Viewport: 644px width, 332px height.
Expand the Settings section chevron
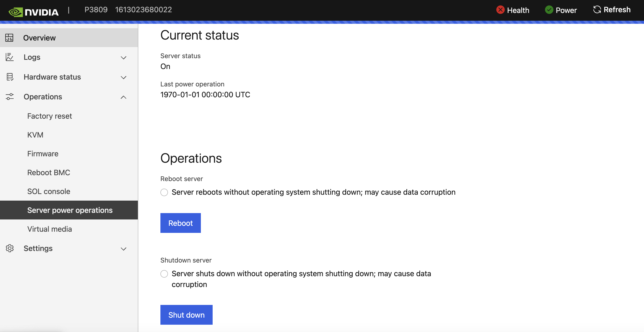[123, 249]
